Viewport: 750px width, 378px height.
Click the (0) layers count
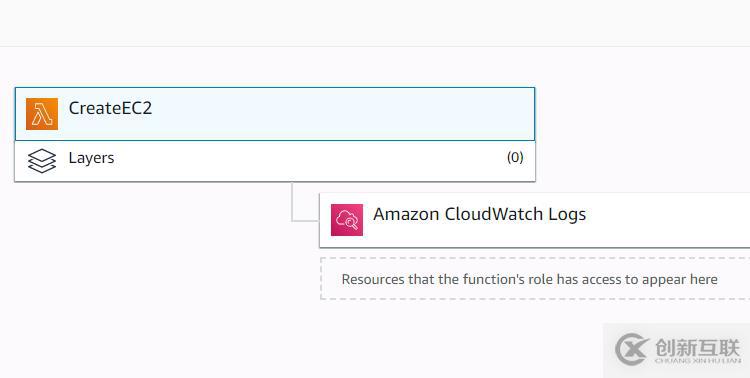(x=515, y=157)
